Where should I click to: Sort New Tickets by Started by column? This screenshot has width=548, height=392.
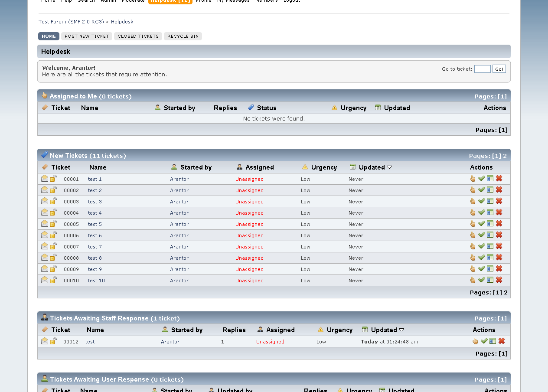[x=196, y=167]
